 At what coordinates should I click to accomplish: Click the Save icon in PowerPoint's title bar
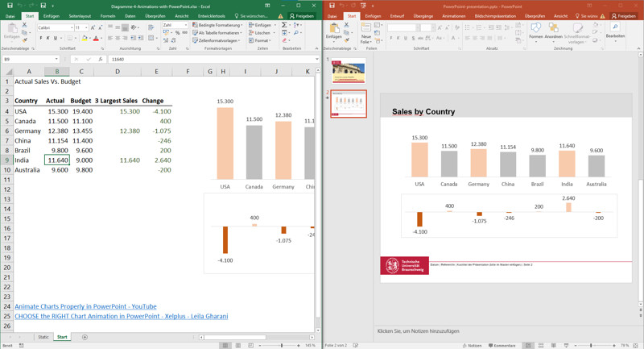332,6
